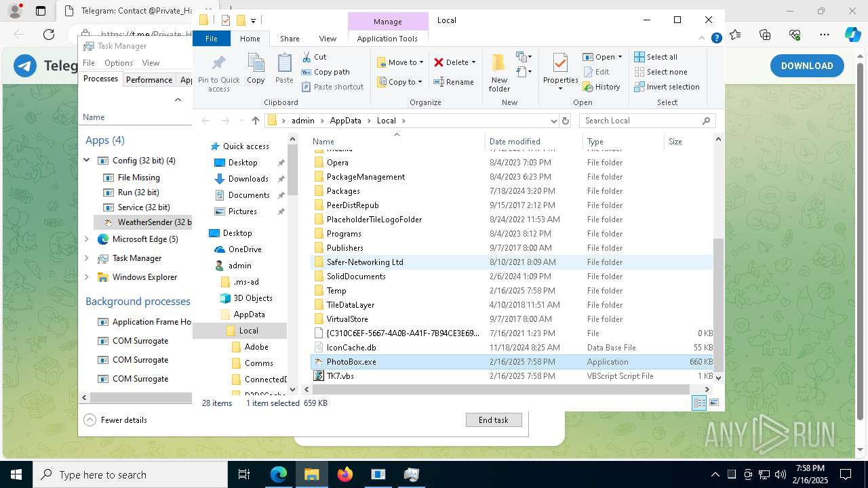Expand address bar history dropdown

(x=554, y=121)
